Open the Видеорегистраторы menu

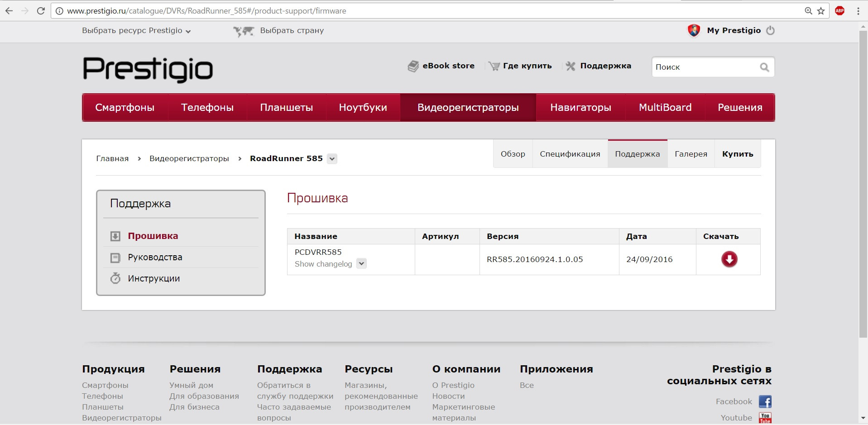[468, 108]
